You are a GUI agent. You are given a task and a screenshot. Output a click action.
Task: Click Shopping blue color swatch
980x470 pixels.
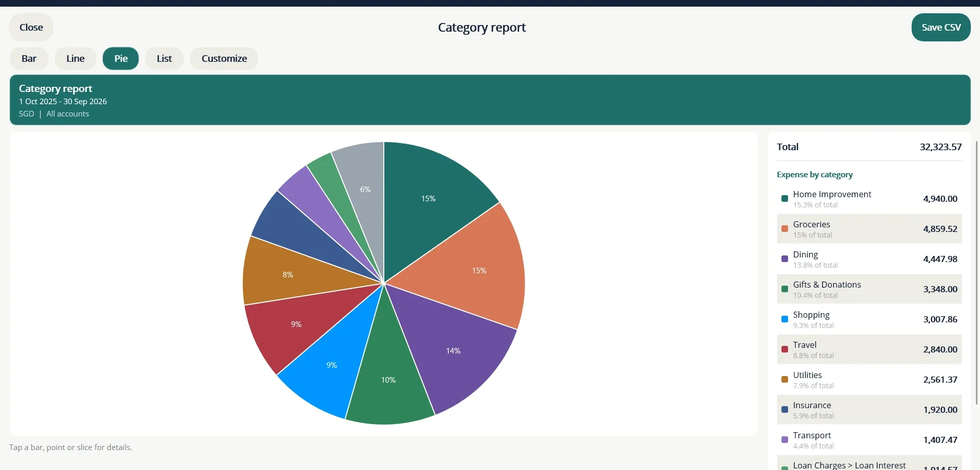785,319
